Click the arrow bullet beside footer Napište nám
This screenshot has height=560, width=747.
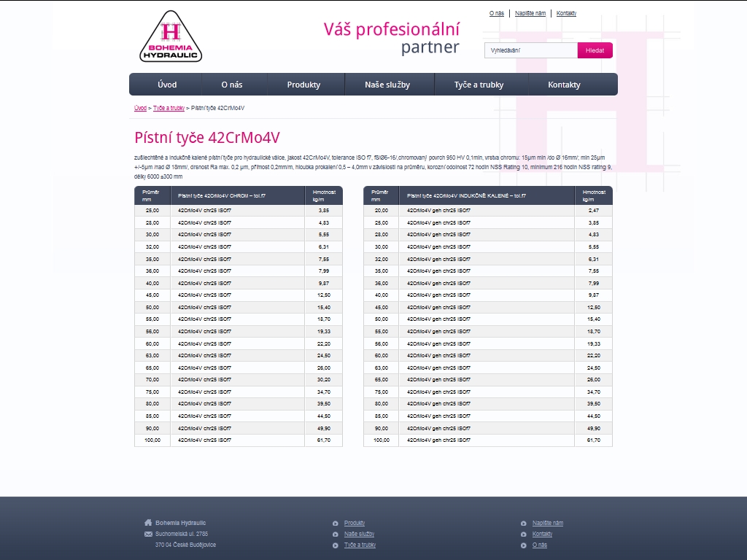524,523
